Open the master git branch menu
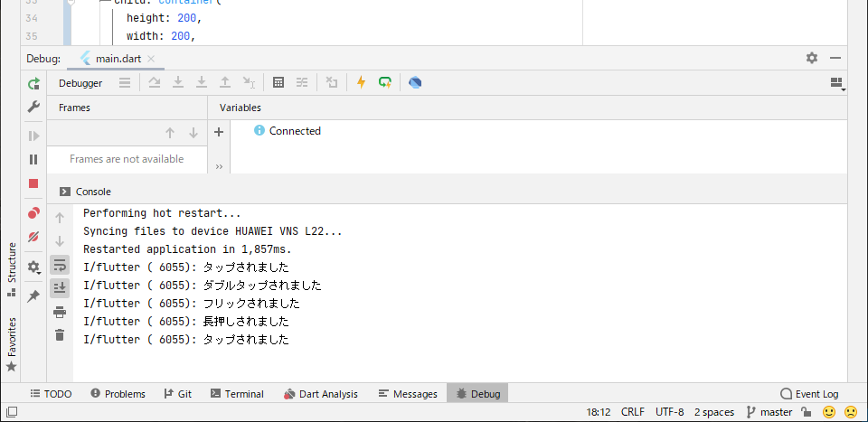The height and width of the screenshot is (422, 868). pyautogui.click(x=769, y=412)
